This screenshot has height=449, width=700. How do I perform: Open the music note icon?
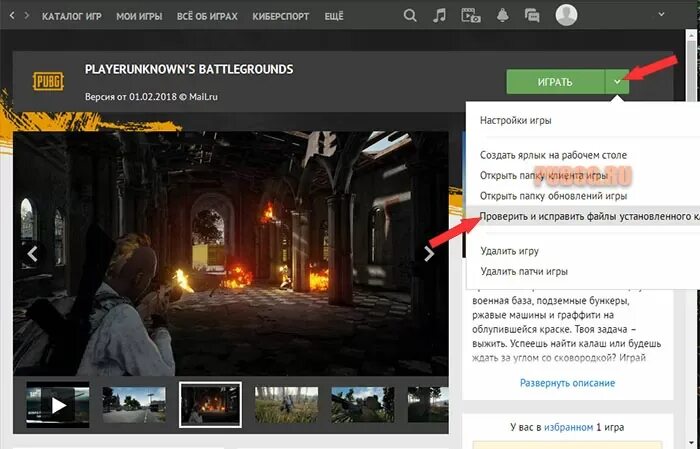(439, 16)
